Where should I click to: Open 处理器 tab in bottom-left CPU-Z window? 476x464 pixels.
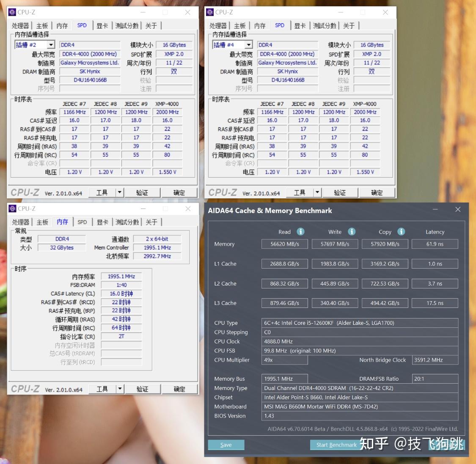tap(21, 222)
